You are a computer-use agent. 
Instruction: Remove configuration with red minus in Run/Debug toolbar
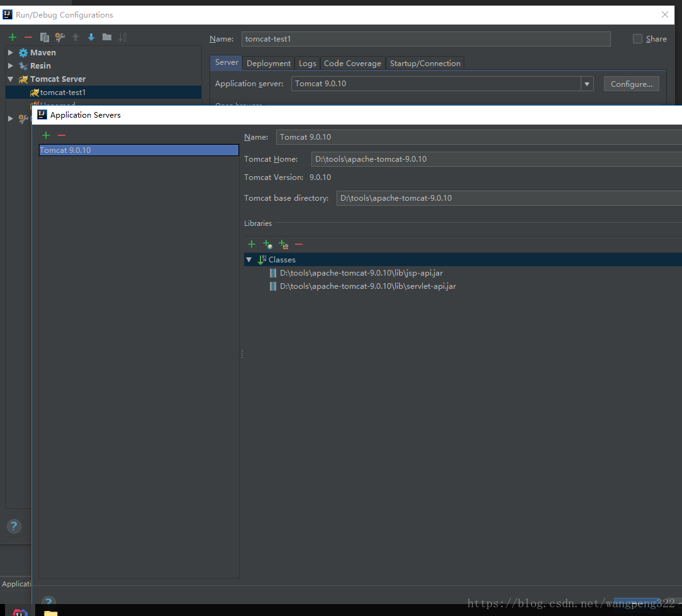tap(28, 37)
